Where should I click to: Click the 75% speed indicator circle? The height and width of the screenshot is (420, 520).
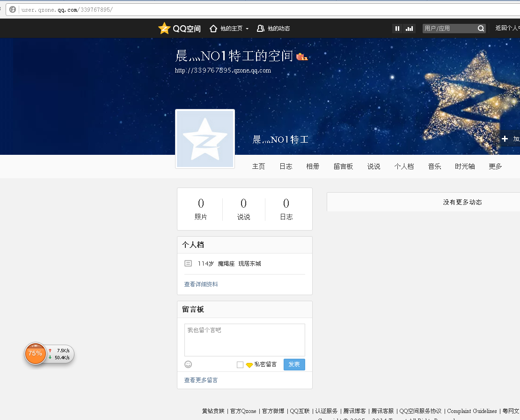pyautogui.click(x=36, y=354)
